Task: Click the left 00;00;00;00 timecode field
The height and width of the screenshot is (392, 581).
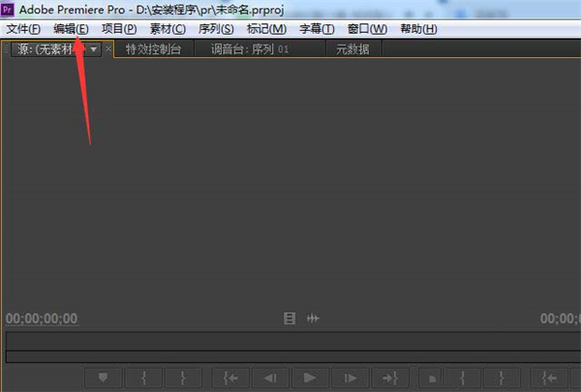Action: click(x=42, y=319)
